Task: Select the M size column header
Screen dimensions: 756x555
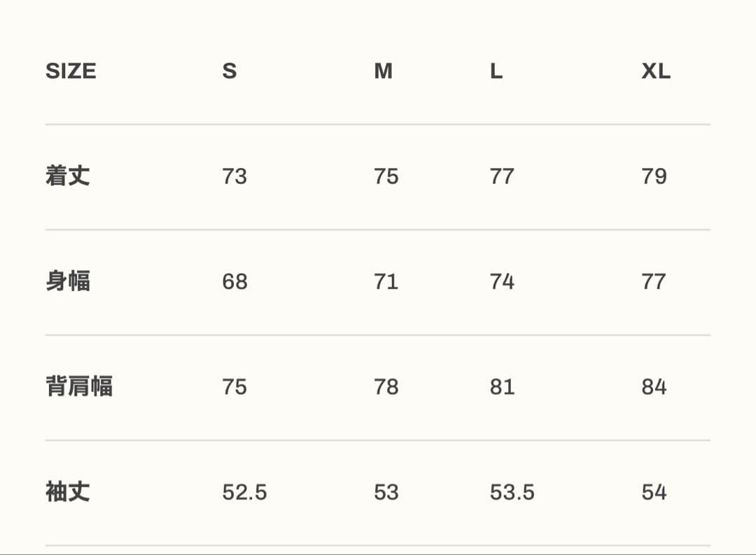Action: tap(383, 71)
